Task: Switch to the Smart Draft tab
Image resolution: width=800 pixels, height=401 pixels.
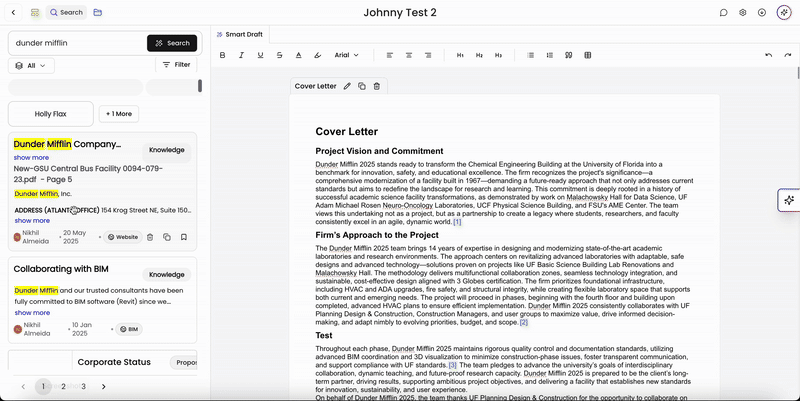Action: (x=240, y=34)
